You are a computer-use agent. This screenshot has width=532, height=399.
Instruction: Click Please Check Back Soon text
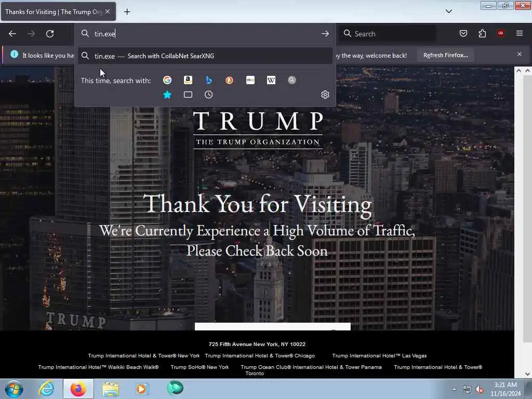(x=257, y=251)
